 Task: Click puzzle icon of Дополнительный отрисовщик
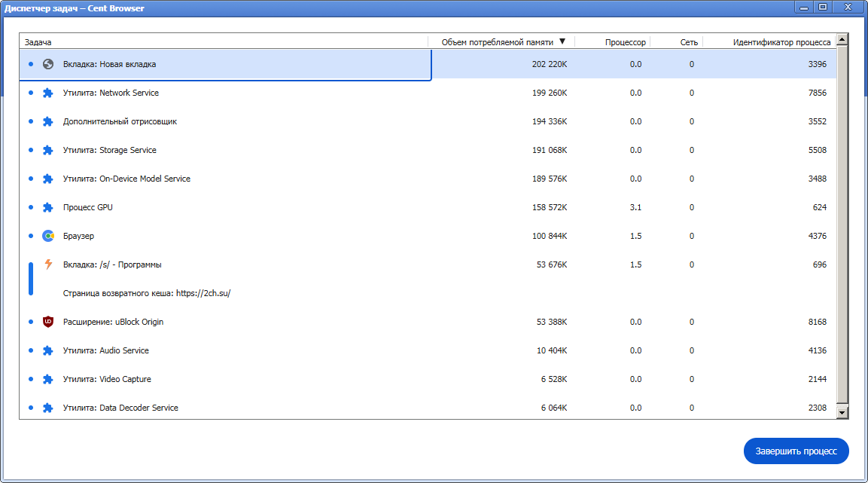[x=48, y=122]
